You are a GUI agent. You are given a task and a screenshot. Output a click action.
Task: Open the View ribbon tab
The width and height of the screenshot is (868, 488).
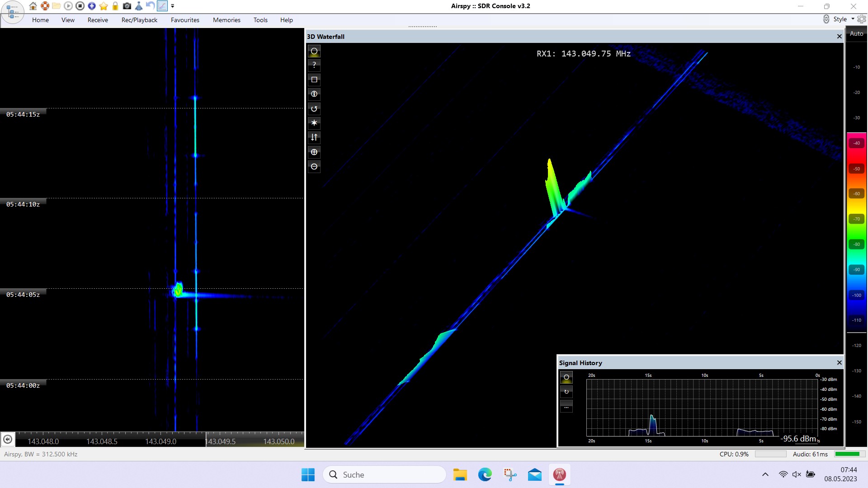pyautogui.click(x=68, y=20)
